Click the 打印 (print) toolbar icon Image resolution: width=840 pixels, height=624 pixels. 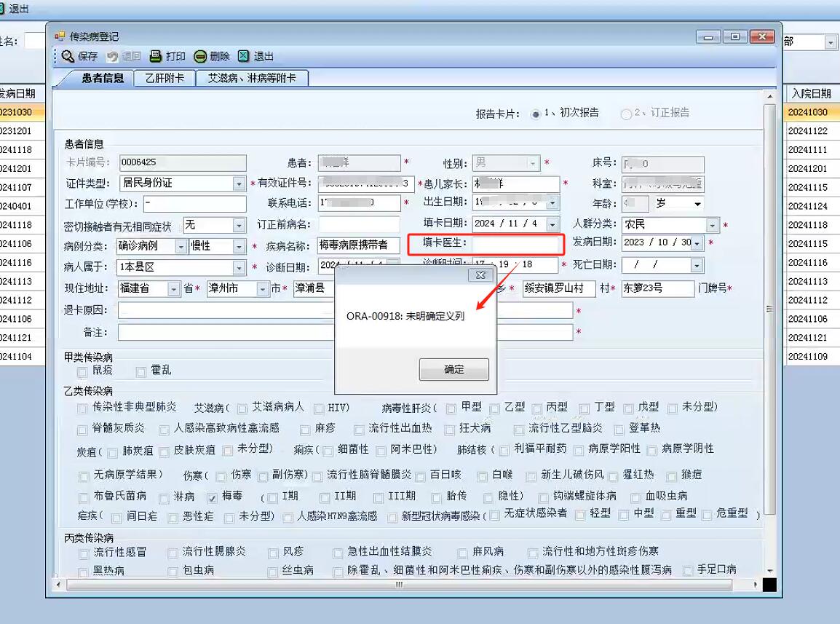(x=155, y=56)
